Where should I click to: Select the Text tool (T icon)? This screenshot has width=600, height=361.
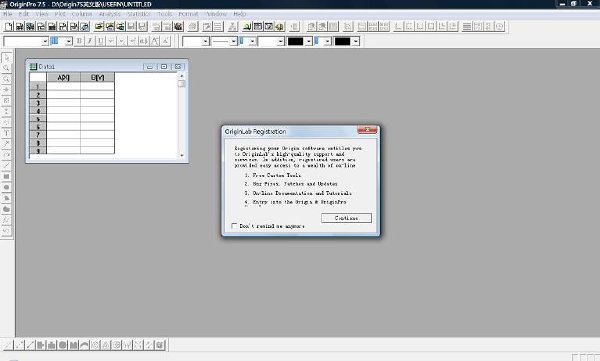7,133
